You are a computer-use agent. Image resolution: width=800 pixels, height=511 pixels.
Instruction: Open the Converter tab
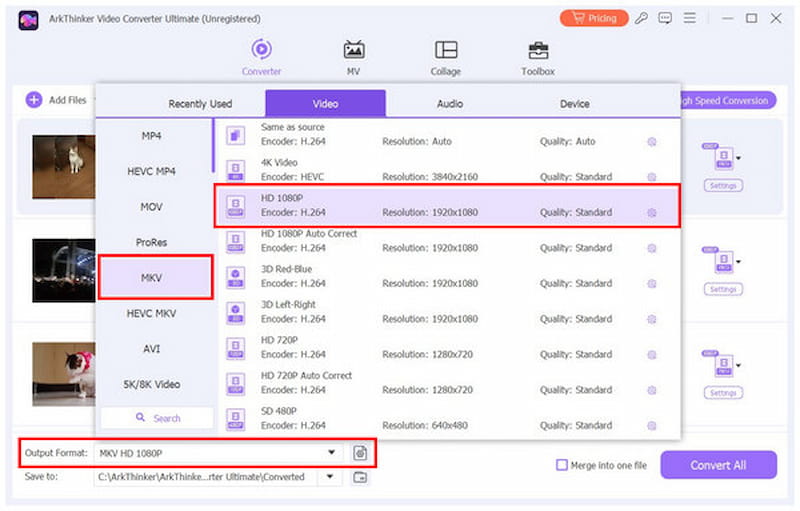(x=261, y=57)
